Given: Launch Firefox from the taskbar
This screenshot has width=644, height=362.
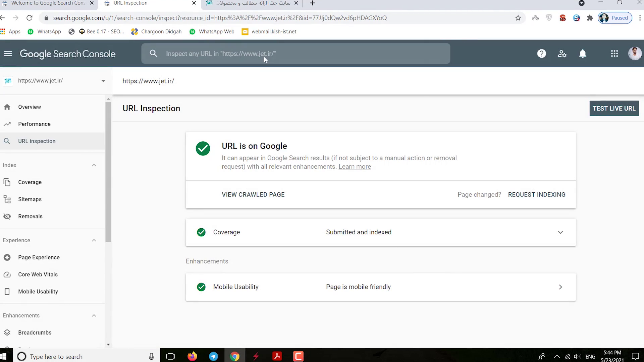Looking at the screenshot, I should coord(192,356).
